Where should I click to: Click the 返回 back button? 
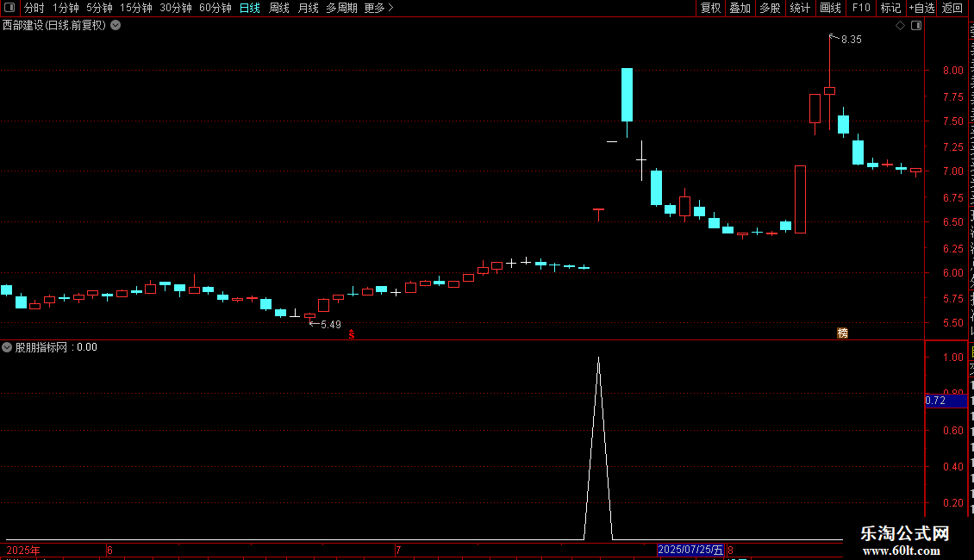click(x=952, y=8)
